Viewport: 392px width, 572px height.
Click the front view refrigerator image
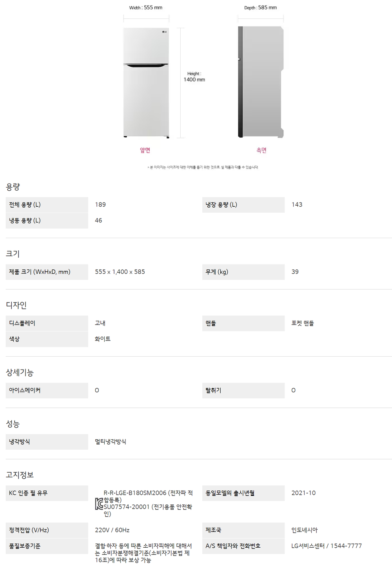pyautogui.click(x=146, y=82)
